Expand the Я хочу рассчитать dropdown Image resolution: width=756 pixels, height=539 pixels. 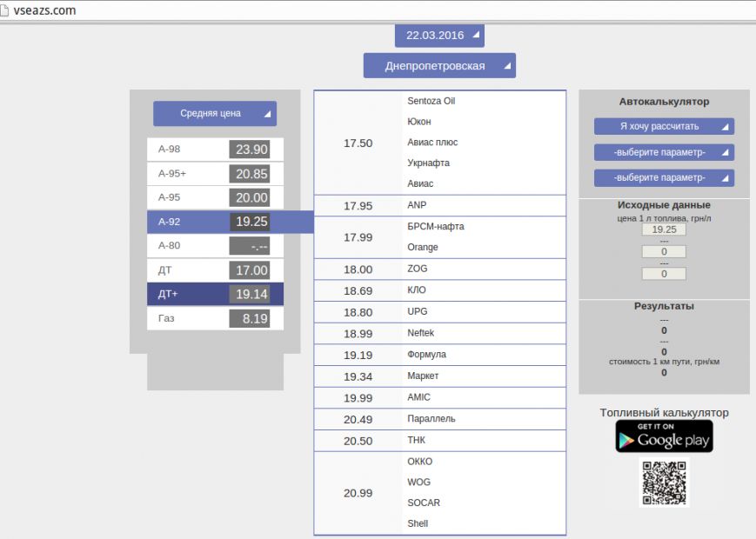tap(664, 126)
